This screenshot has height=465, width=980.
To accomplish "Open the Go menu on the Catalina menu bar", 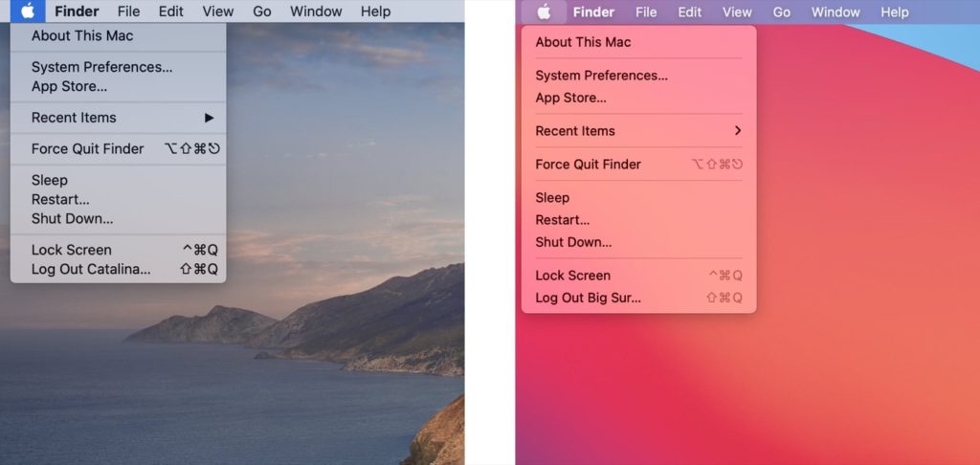I will click(x=261, y=11).
